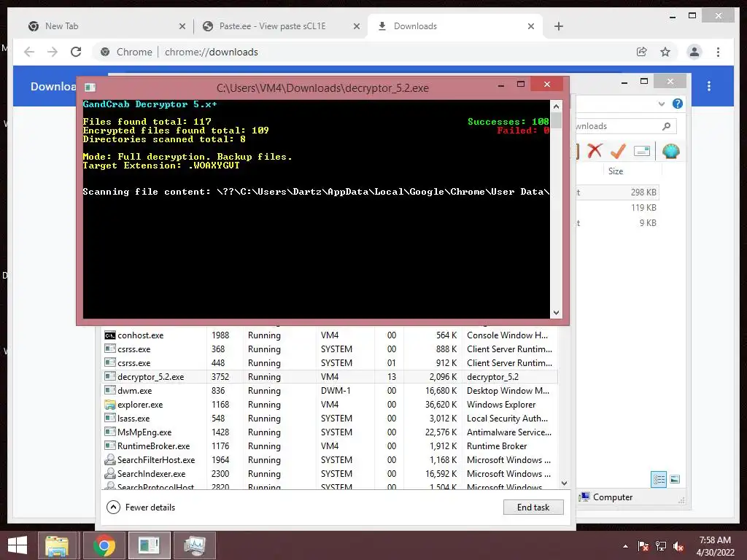The height and width of the screenshot is (560, 747).
Task: Open Chrome profile avatar menu
Action: click(x=694, y=52)
